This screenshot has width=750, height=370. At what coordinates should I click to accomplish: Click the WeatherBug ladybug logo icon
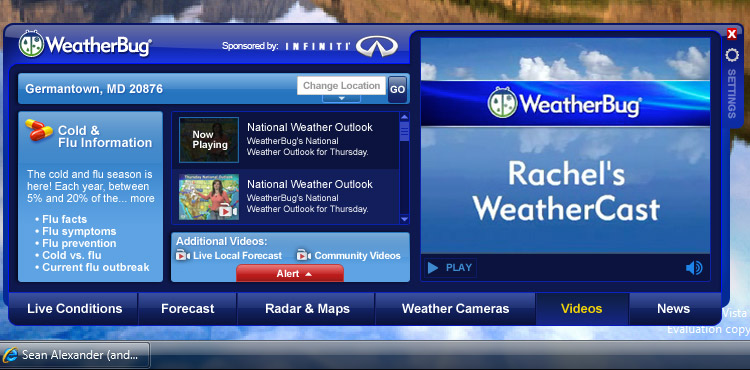pos(31,44)
